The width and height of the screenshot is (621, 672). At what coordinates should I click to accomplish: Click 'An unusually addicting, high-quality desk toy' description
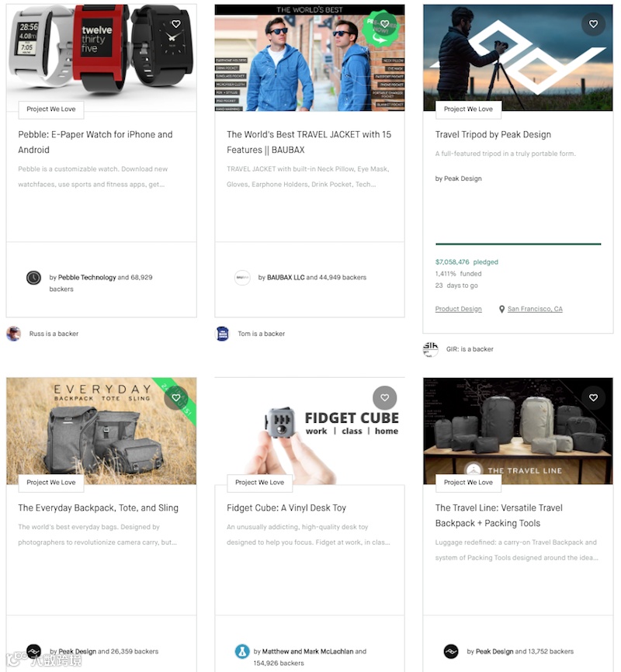(308, 535)
